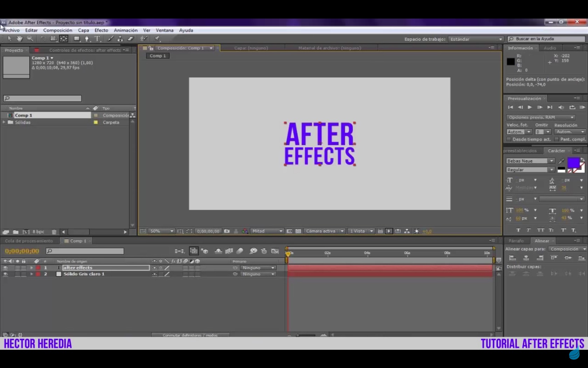Screen dimensions: 588x368
Task: Toggle loop option in Previsualización
Action: coord(572,107)
